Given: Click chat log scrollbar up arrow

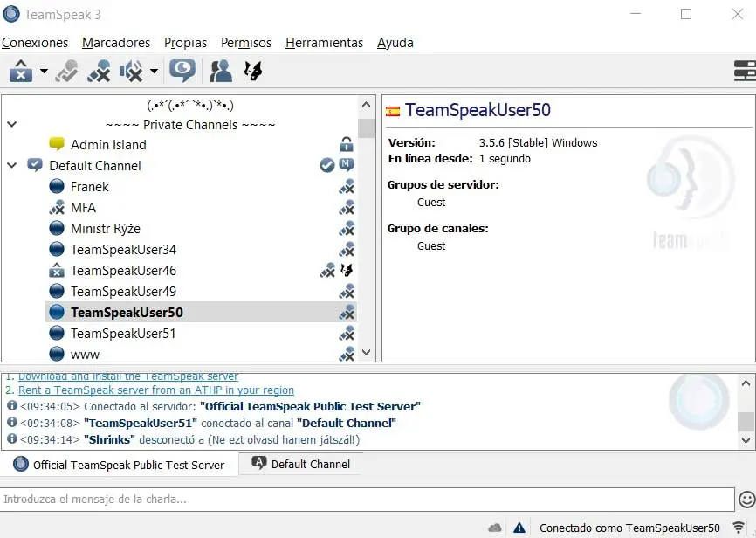Looking at the screenshot, I should pos(746,383).
